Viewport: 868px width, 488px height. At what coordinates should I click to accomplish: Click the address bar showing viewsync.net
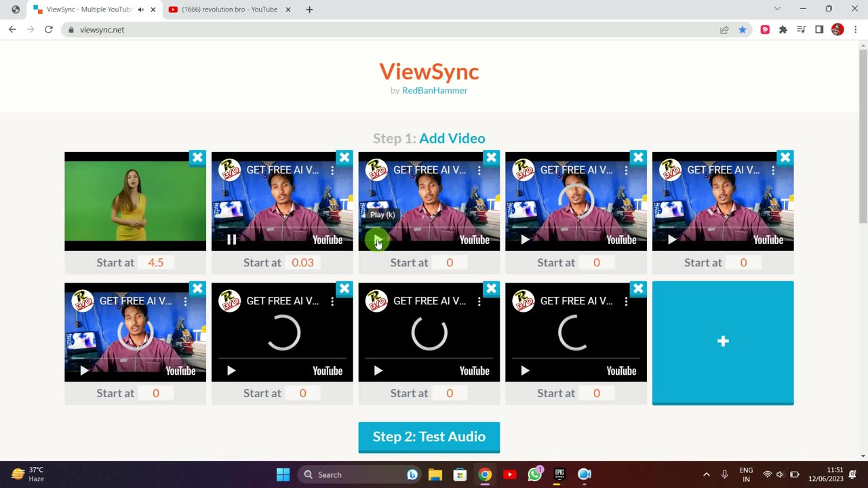(393, 30)
